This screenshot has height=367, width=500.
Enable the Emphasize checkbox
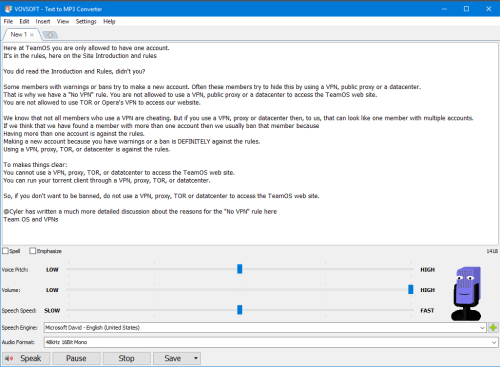[32, 251]
